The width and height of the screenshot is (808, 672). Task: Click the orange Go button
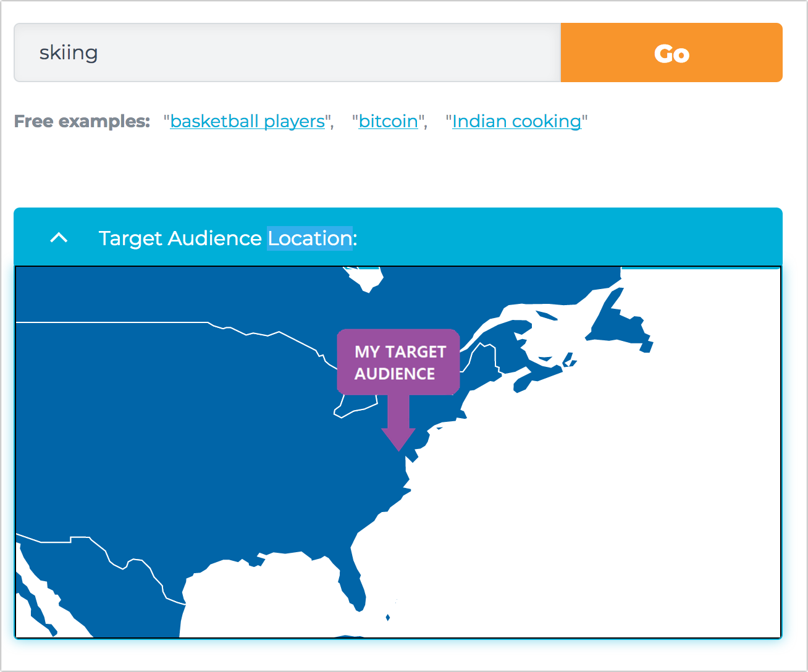tap(671, 53)
